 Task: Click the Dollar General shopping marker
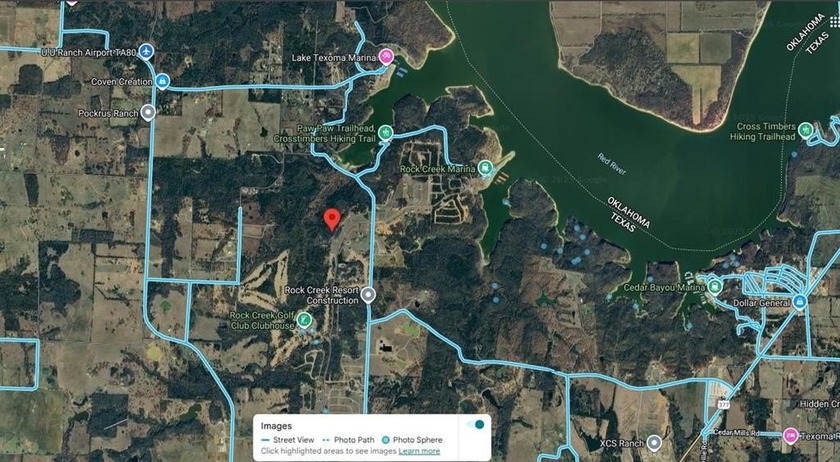pos(800,302)
